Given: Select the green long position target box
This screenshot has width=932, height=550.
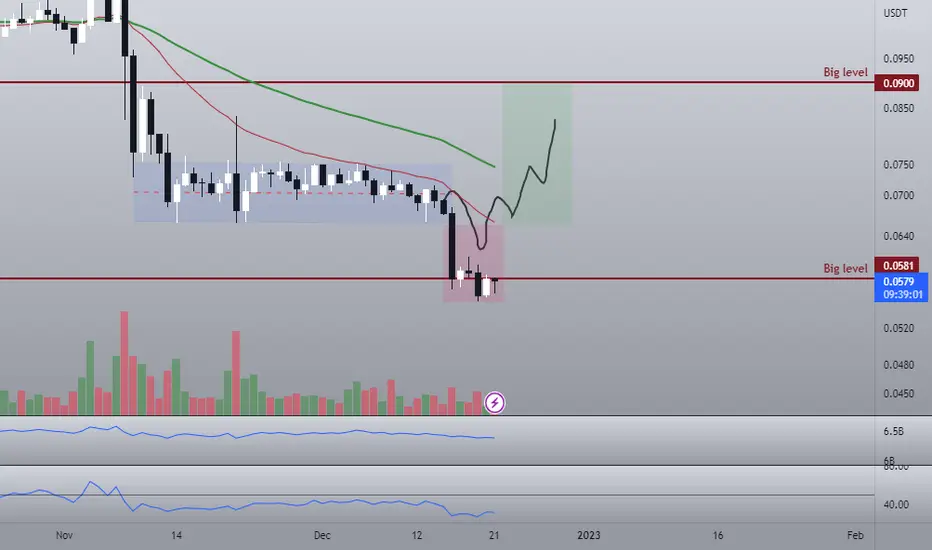Looking at the screenshot, I should click(537, 154).
